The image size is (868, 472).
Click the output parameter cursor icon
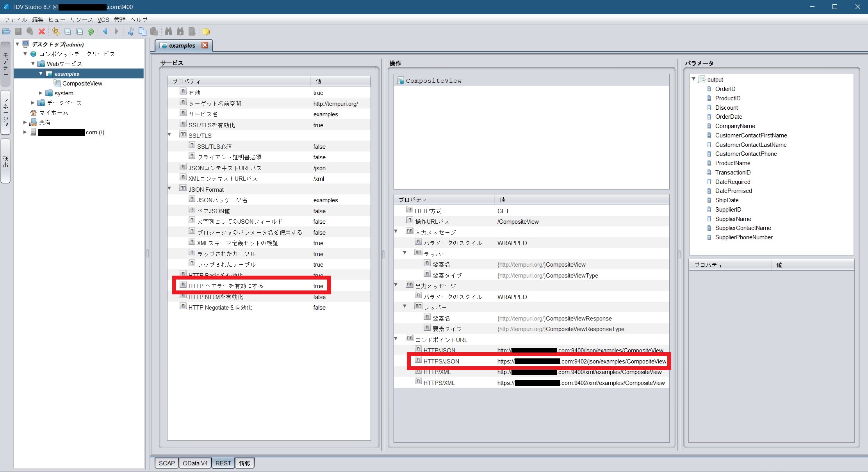click(702, 79)
